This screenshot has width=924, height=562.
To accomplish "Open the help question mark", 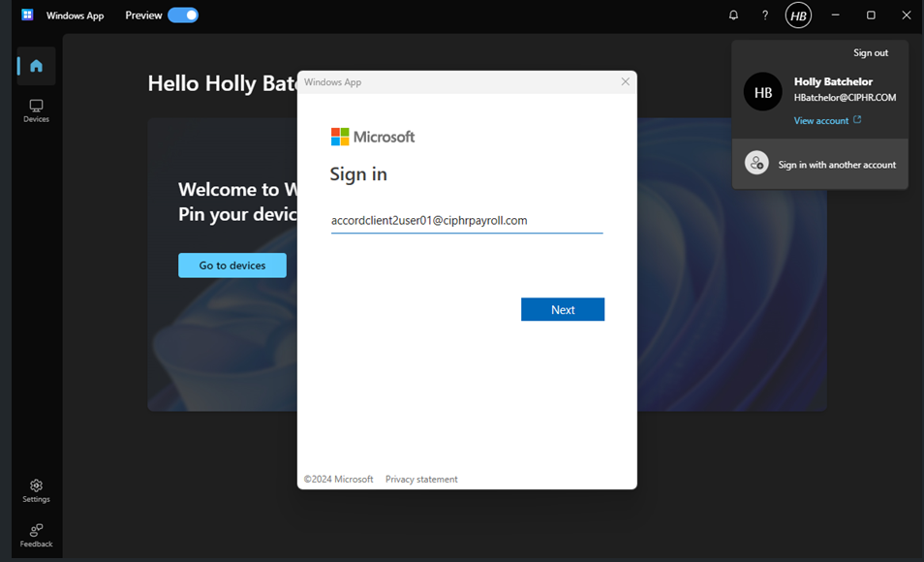I will (765, 16).
